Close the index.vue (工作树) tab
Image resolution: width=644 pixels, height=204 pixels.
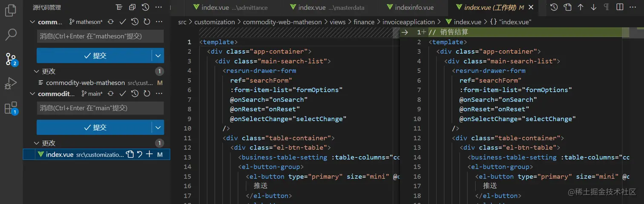point(531,7)
